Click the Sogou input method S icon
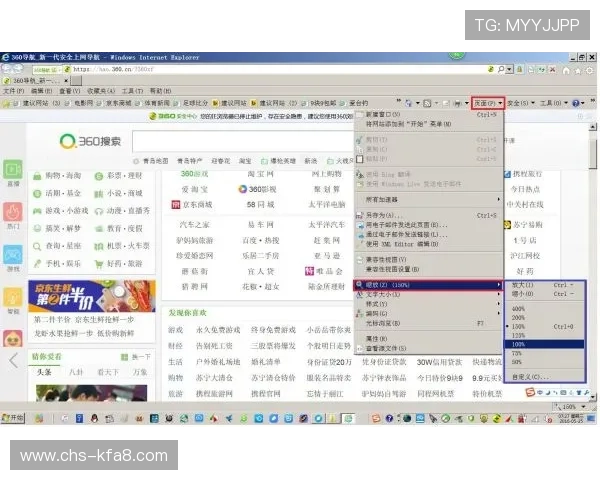The width and height of the screenshot is (600, 480). click(530, 392)
